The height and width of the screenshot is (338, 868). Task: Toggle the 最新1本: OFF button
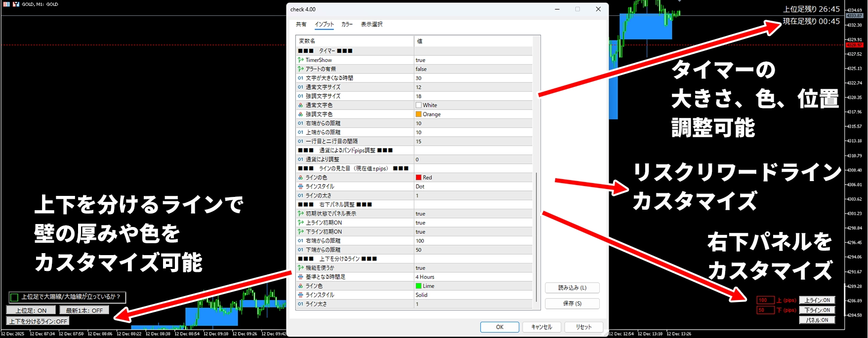coord(84,310)
